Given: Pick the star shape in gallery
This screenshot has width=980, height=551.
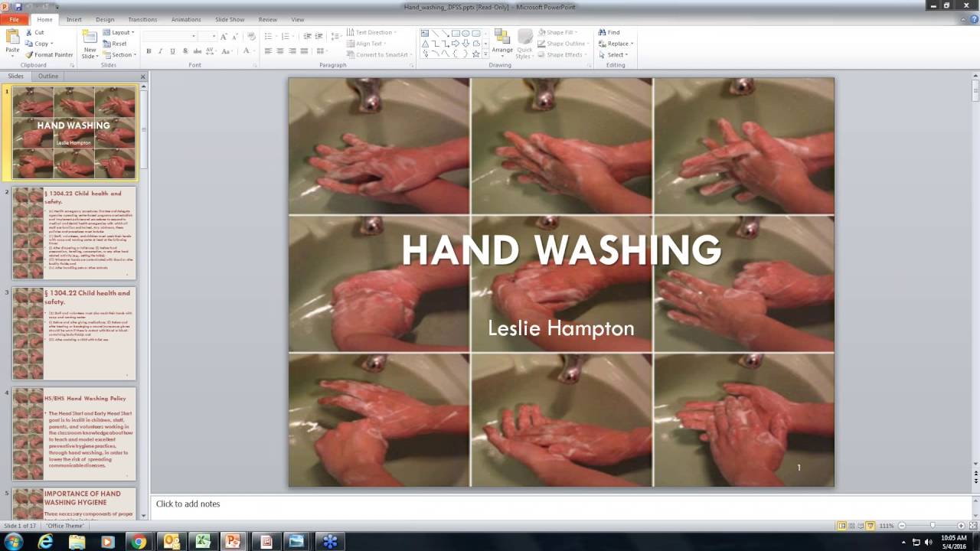Looking at the screenshot, I should pos(475,54).
